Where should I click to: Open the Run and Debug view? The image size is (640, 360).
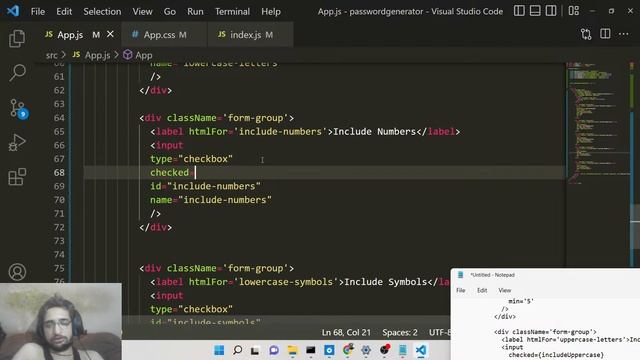[17, 142]
